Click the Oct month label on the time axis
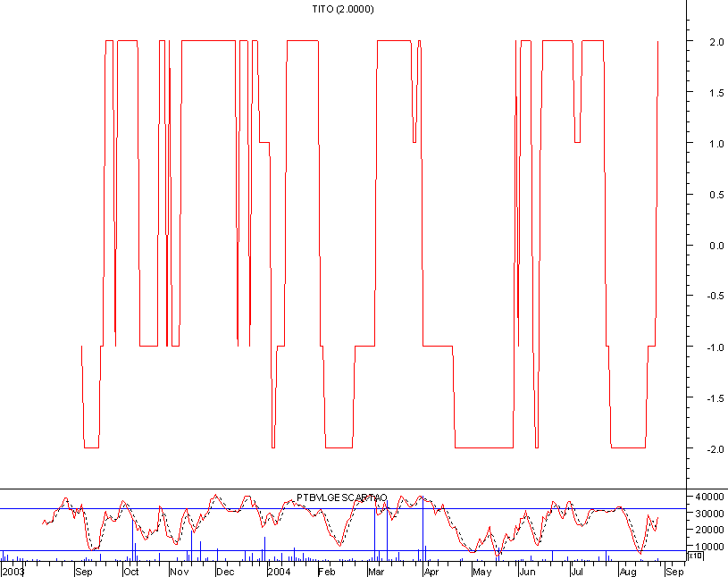 point(131,572)
